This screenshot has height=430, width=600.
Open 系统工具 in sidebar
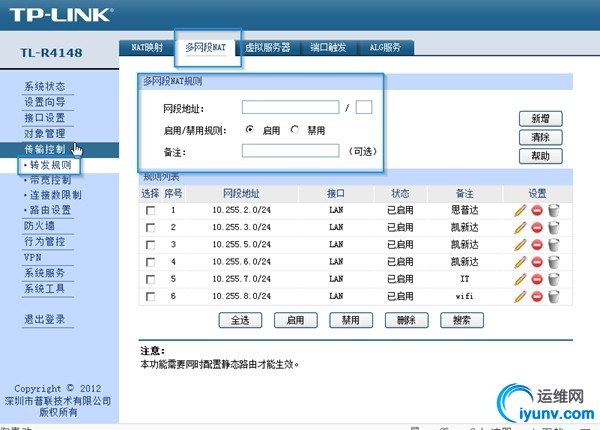coord(45,288)
